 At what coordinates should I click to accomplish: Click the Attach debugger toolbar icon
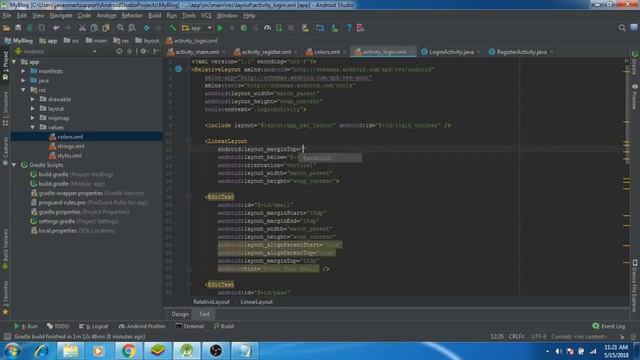pyautogui.click(x=279, y=28)
